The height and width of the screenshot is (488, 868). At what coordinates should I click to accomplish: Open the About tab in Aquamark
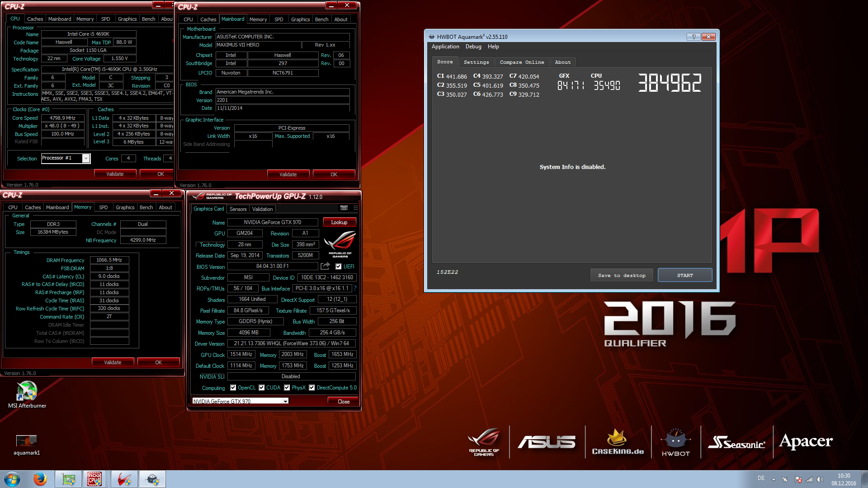[562, 62]
